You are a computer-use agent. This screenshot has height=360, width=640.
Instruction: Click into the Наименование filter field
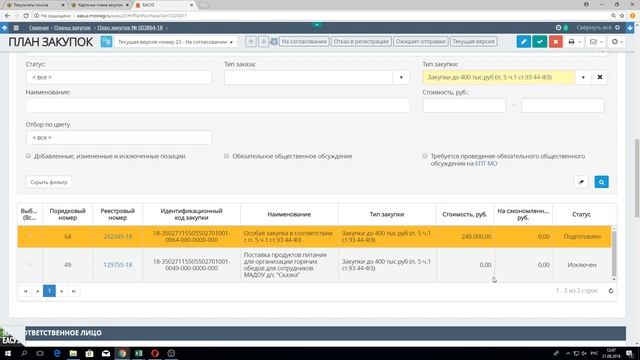click(218, 105)
